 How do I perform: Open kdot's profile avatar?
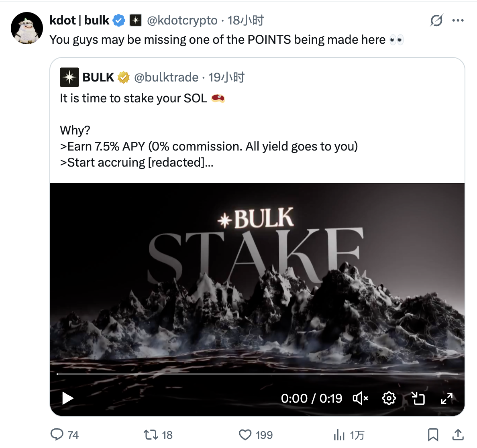coord(27,28)
